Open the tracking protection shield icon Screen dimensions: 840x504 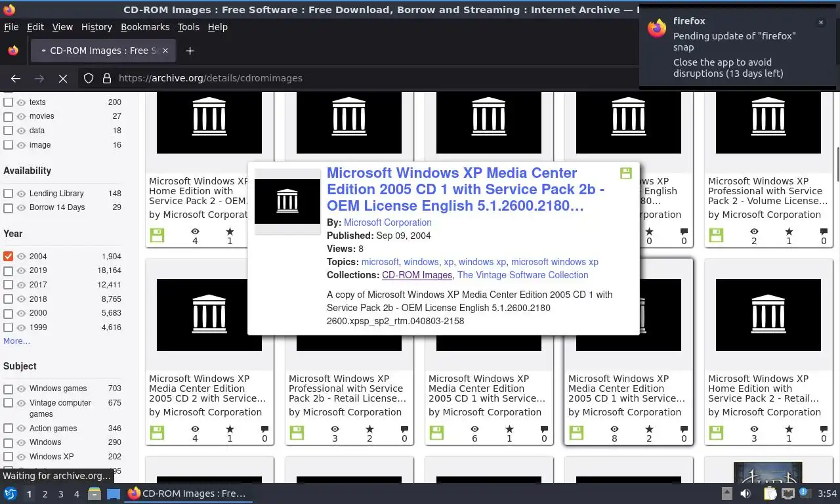click(x=89, y=78)
